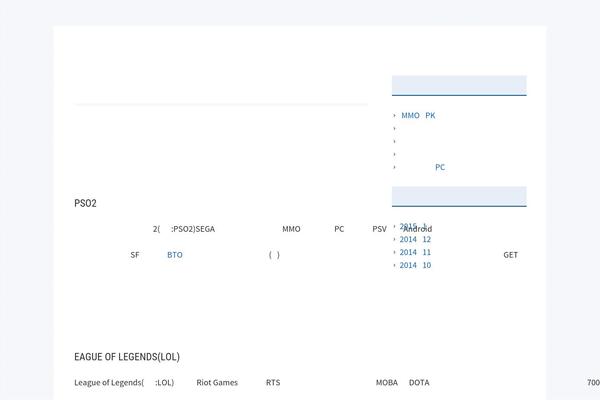
Task: Click the 'GET' text at the line end
Action: 510,255
